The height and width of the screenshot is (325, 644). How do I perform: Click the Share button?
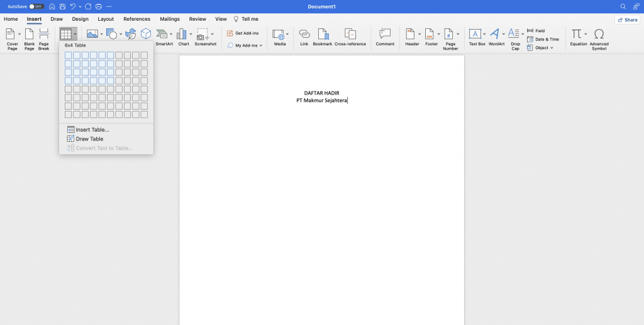627,20
